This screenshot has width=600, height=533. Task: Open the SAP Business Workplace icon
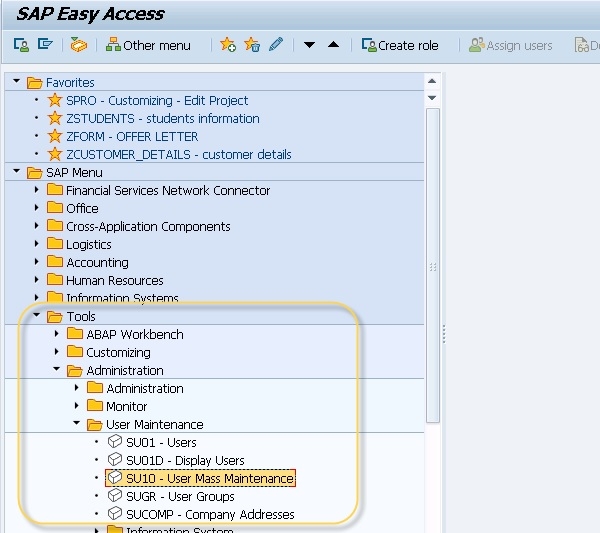pyautogui.click(x=78, y=45)
